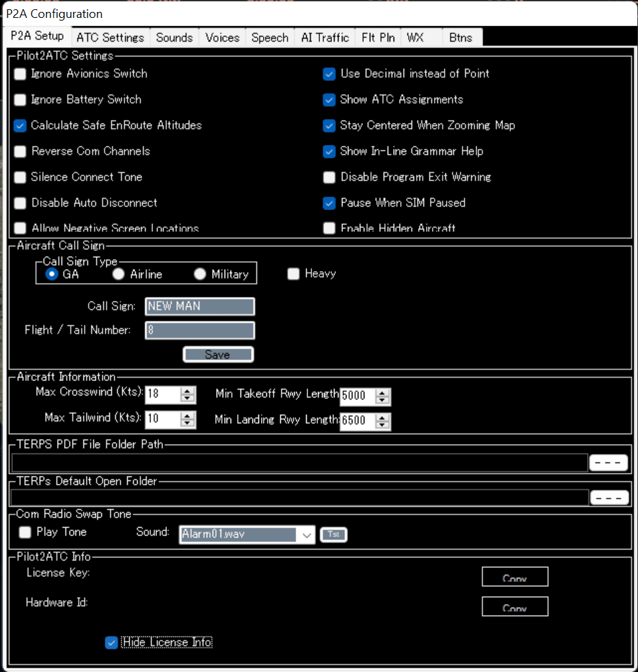Test the swap tone with the Tst button
The width and height of the screenshot is (638, 672).
333,534
